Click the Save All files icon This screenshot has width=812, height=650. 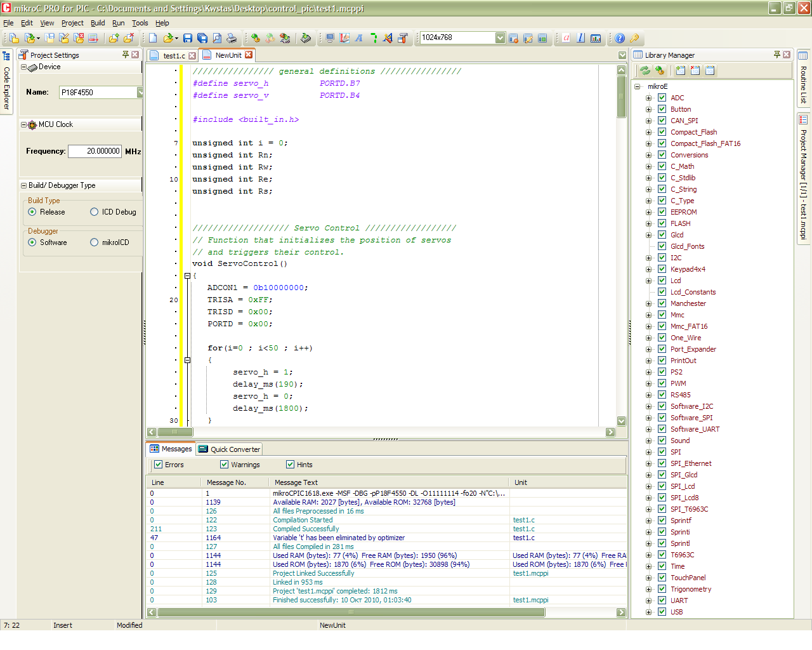(202, 38)
